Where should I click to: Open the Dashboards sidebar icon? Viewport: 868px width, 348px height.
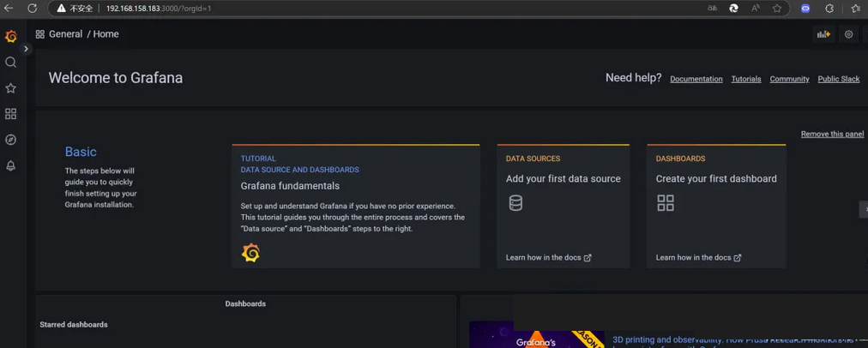coord(10,114)
